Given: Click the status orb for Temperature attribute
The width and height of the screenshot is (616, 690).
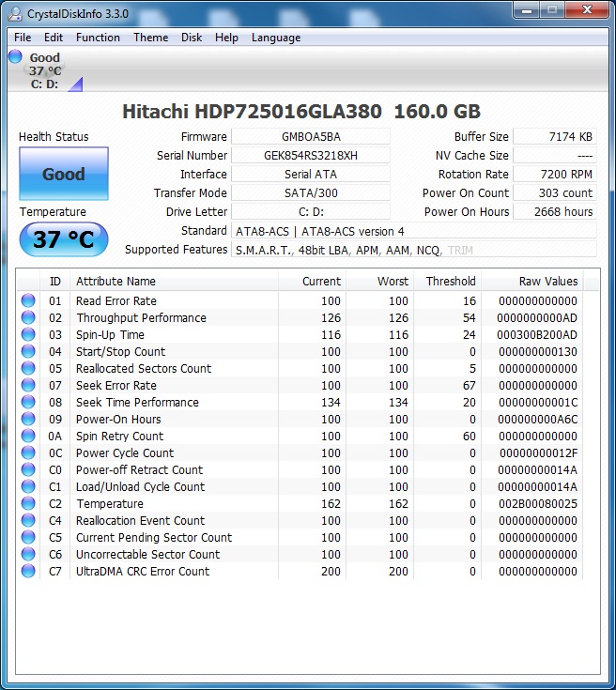Looking at the screenshot, I should tap(28, 503).
